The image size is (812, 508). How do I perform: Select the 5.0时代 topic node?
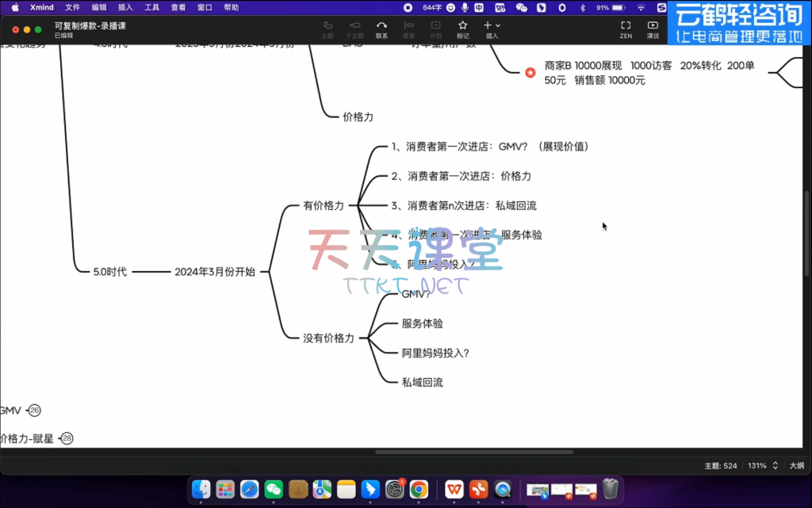click(109, 271)
